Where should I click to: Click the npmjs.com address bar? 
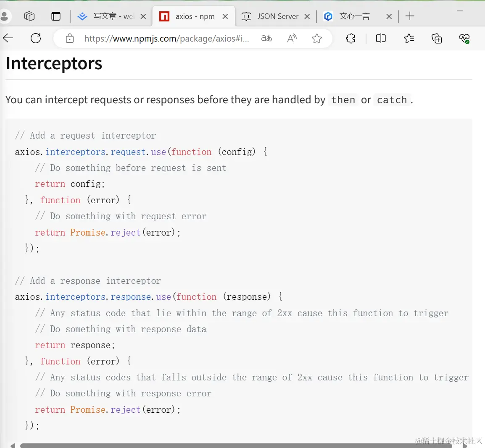(166, 39)
